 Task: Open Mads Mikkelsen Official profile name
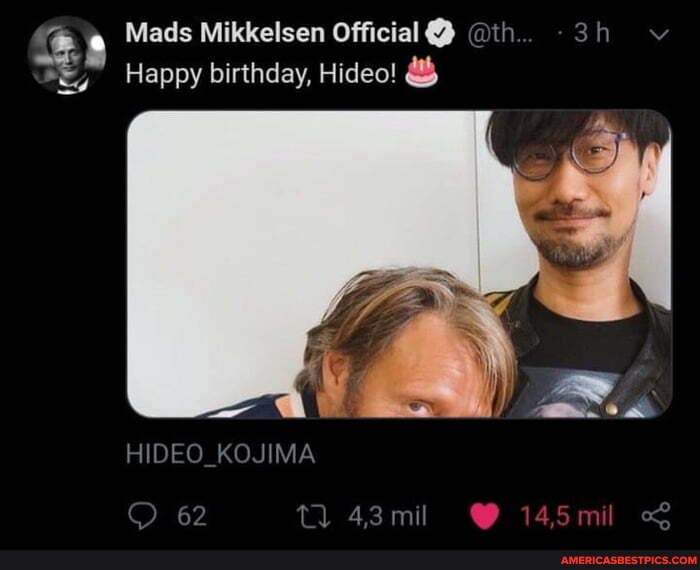click(x=272, y=33)
